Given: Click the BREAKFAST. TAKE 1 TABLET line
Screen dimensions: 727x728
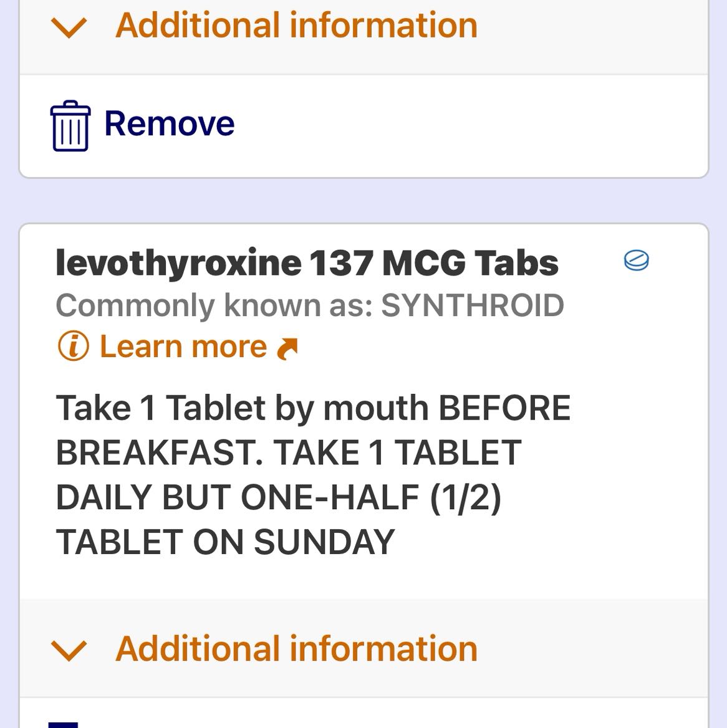Looking at the screenshot, I should pos(288,453).
